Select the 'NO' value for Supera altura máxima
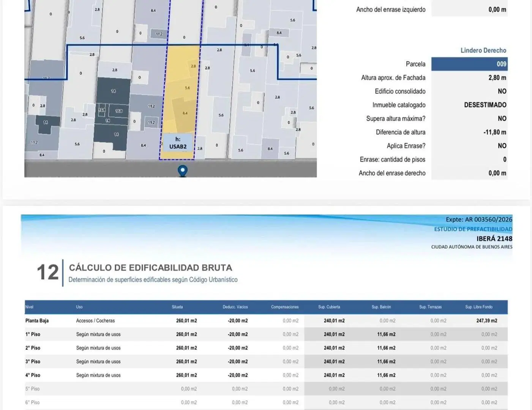Viewport: 532px width, 410px height. click(502, 119)
